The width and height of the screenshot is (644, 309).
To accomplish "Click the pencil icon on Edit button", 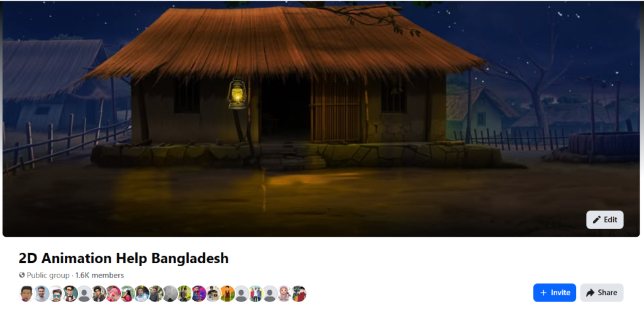I will click(597, 220).
